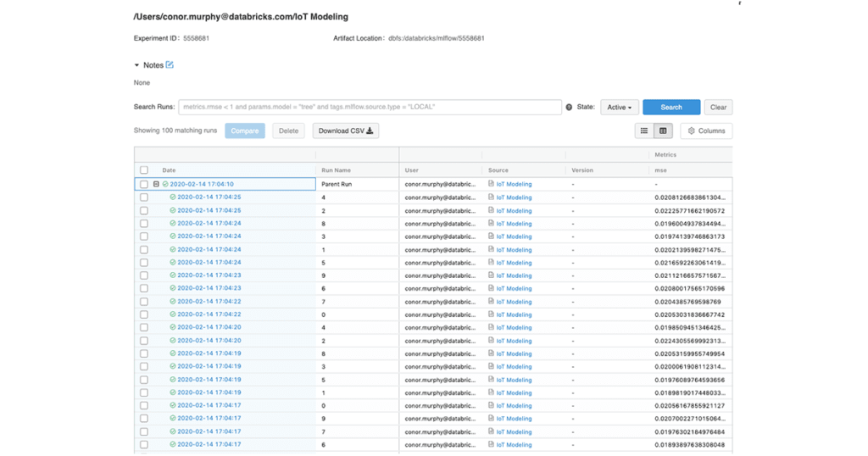868x456 pixels.
Task: Collapse the Notes section triangle
Action: point(137,65)
